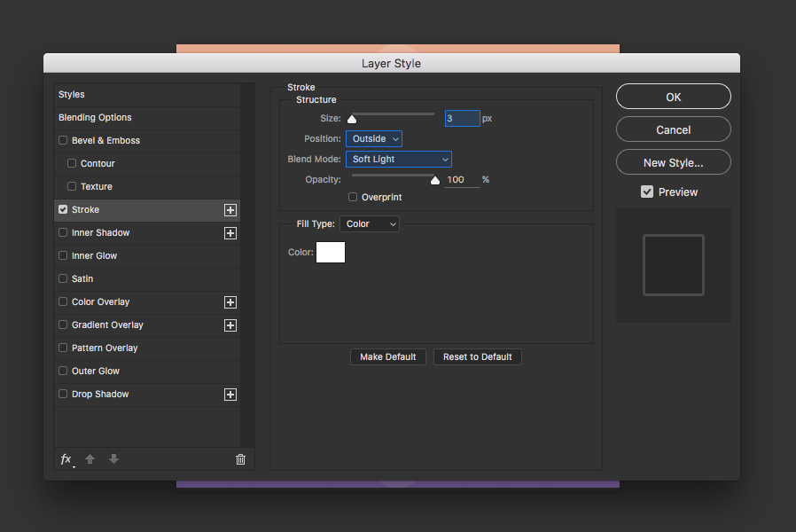This screenshot has width=796, height=532.
Task: Click the Cancel button
Action: point(674,129)
